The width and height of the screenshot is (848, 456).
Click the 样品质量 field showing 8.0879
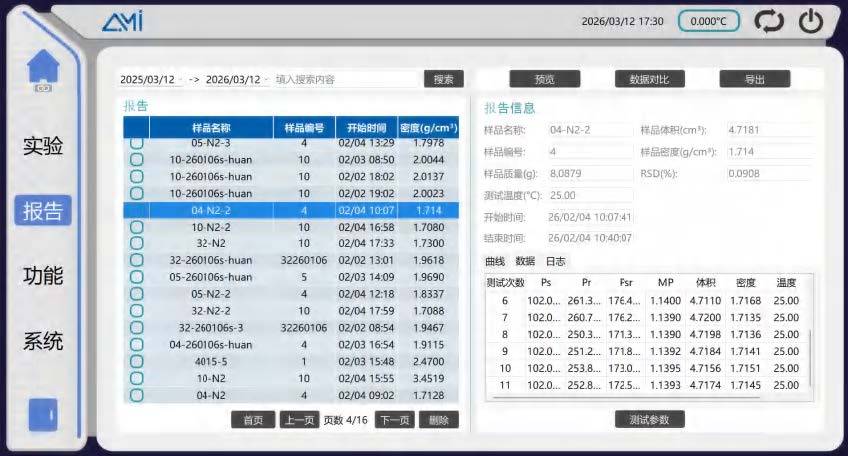589,174
